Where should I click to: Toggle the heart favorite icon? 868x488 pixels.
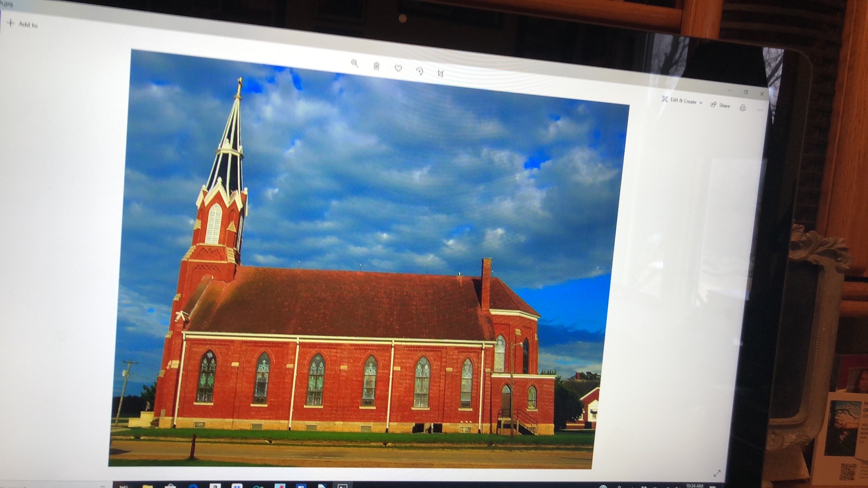[x=398, y=68]
